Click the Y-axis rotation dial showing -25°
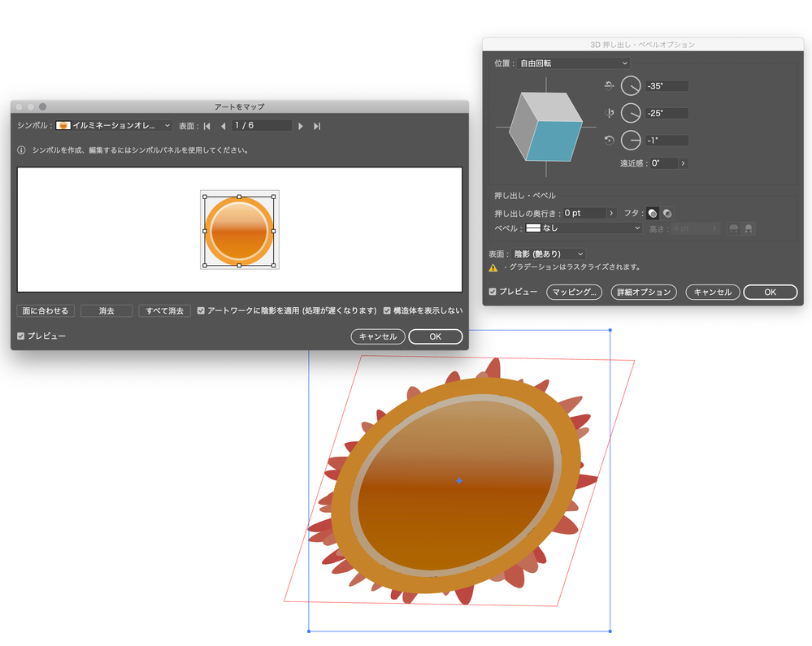Image resolution: width=812 pixels, height=646 pixels. pyautogui.click(x=631, y=113)
